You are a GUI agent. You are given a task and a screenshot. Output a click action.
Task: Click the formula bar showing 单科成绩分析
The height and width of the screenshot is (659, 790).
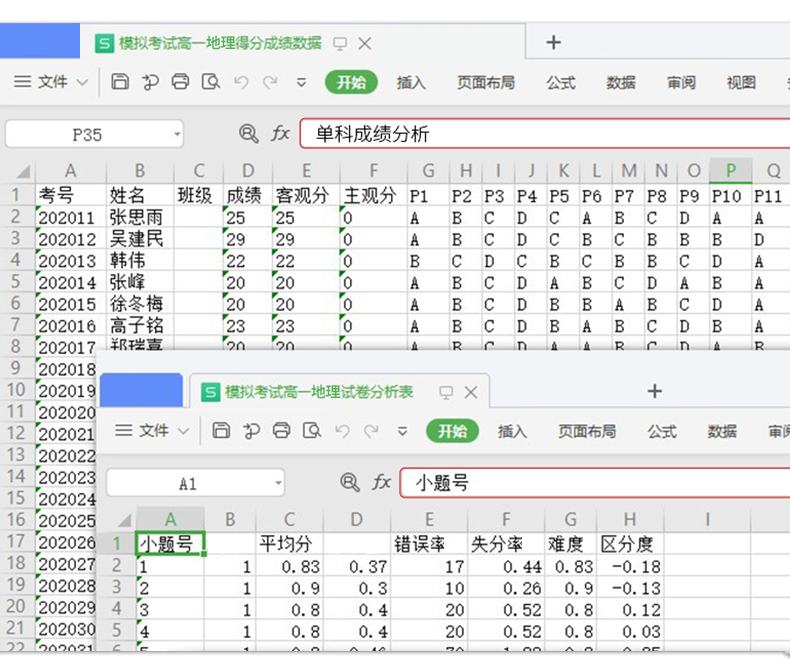pyautogui.click(x=540, y=133)
